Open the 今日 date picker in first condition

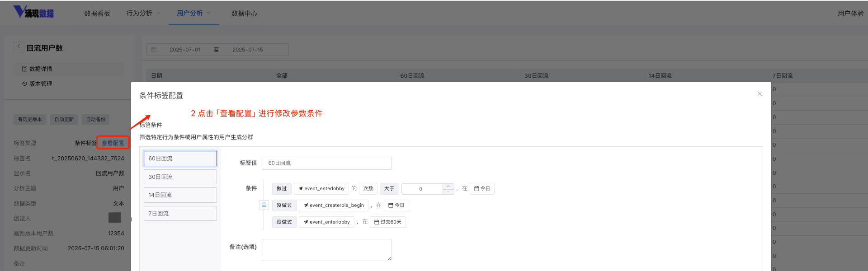coord(482,188)
